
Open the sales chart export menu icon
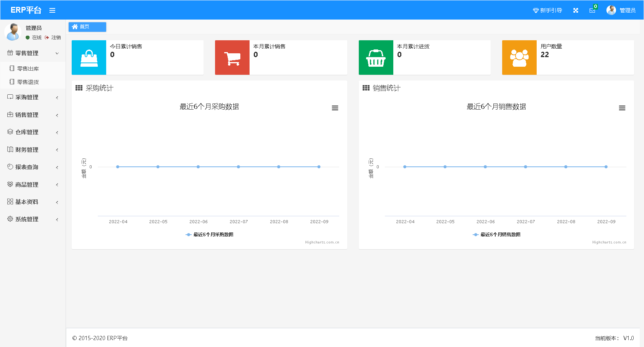pos(622,108)
